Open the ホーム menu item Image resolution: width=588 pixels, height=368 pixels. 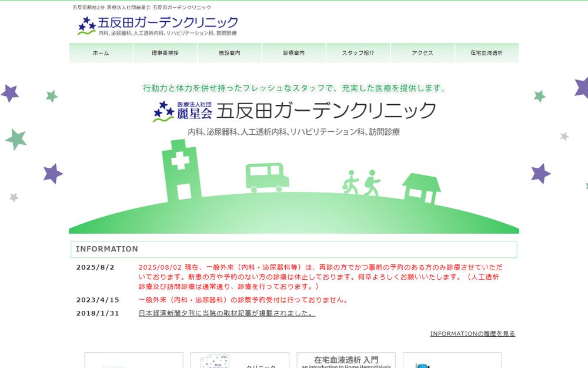pos(101,53)
